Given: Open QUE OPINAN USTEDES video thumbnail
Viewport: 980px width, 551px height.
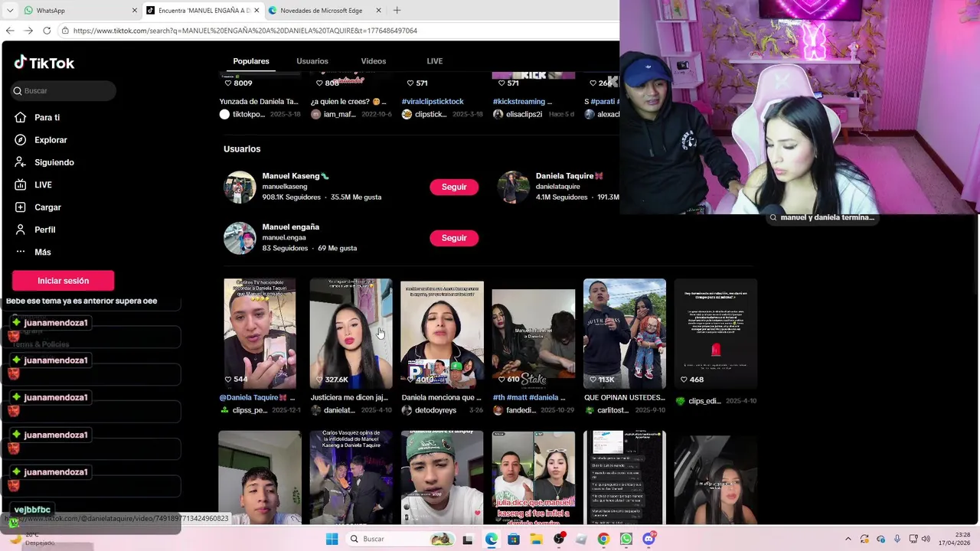Looking at the screenshot, I should (x=625, y=334).
